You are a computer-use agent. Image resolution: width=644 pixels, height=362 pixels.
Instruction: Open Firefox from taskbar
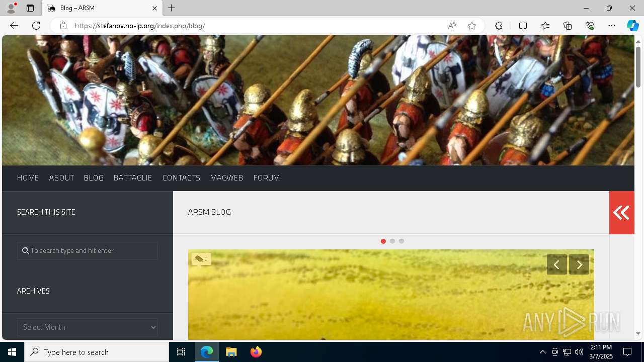(x=256, y=352)
